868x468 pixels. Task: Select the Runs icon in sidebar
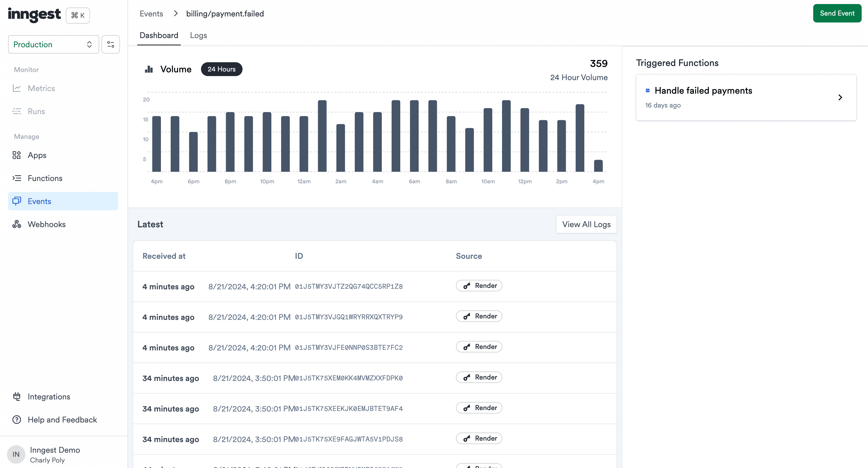click(17, 111)
